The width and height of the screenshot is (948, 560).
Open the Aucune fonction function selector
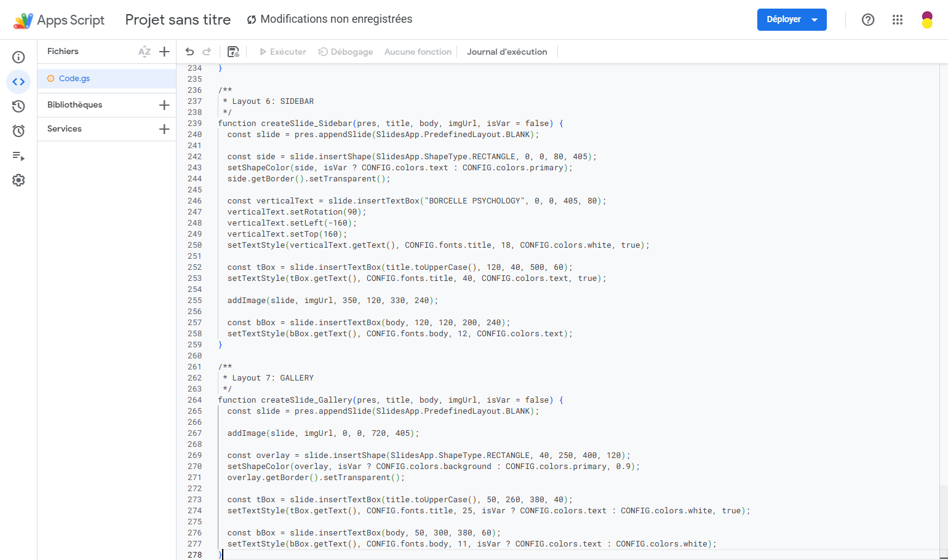pyautogui.click(x=418, y=52)
